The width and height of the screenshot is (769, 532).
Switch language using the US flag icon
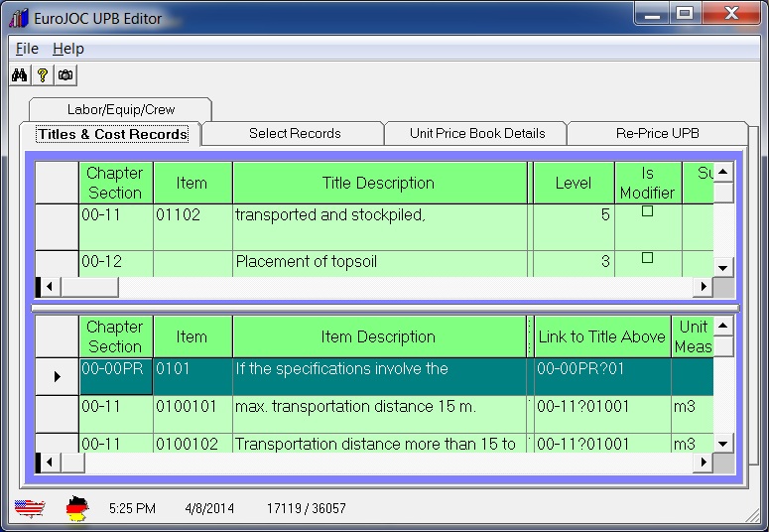coord(30,509)
